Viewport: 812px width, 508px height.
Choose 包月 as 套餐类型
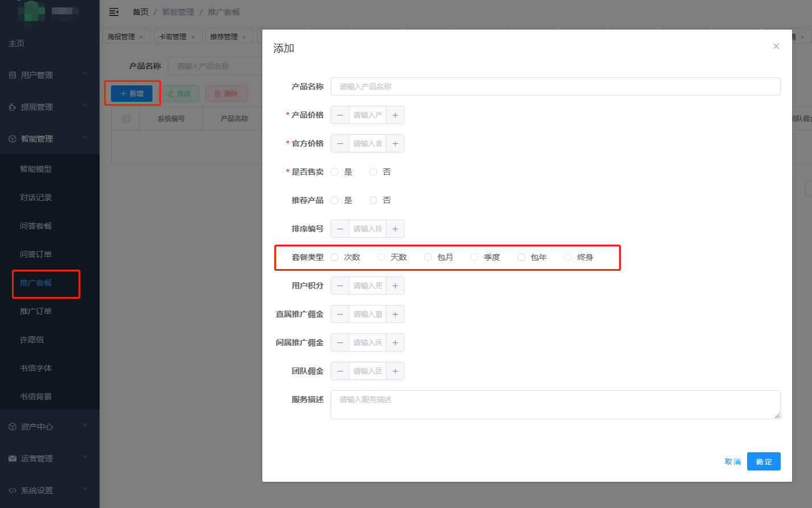click(x=428, y=257)
